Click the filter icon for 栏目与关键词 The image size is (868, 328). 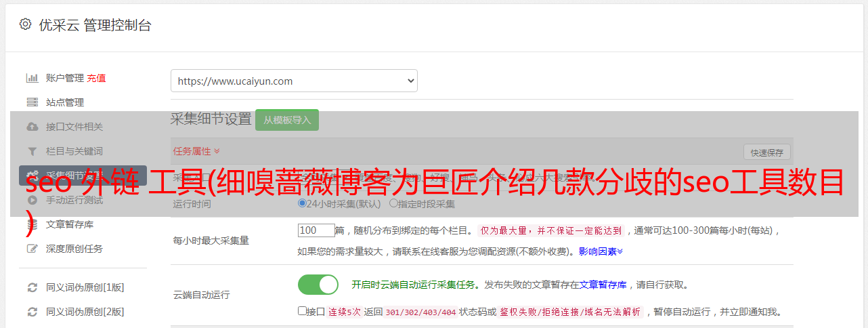(x=32, y=151)
